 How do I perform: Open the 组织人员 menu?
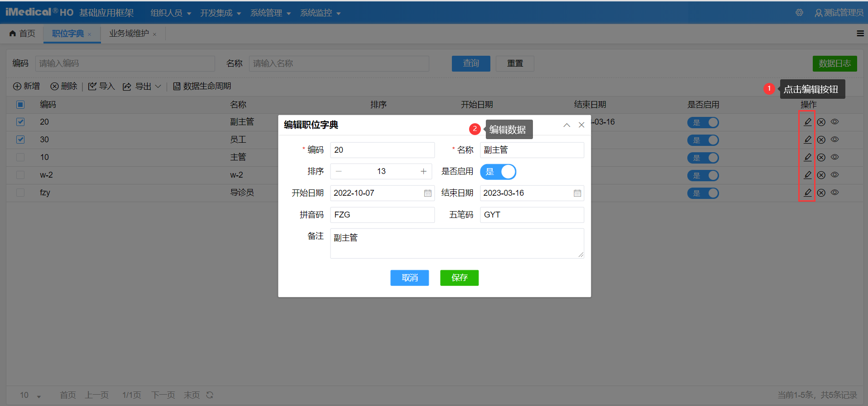(171, 13)
